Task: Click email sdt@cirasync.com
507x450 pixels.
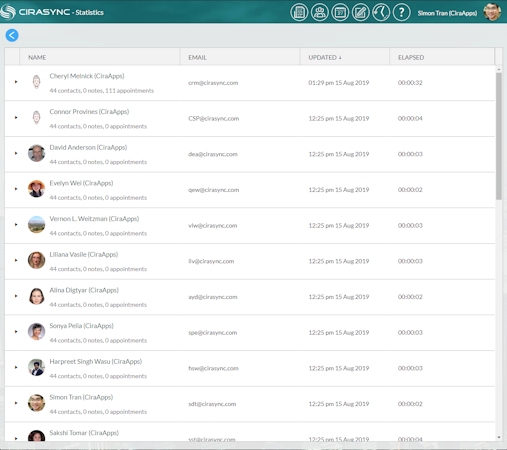Action: tap(212, 404)
